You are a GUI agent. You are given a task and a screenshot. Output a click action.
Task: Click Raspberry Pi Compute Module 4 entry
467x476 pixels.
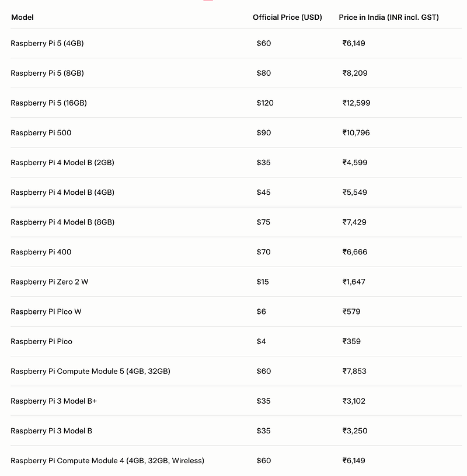tap(107, 460)
